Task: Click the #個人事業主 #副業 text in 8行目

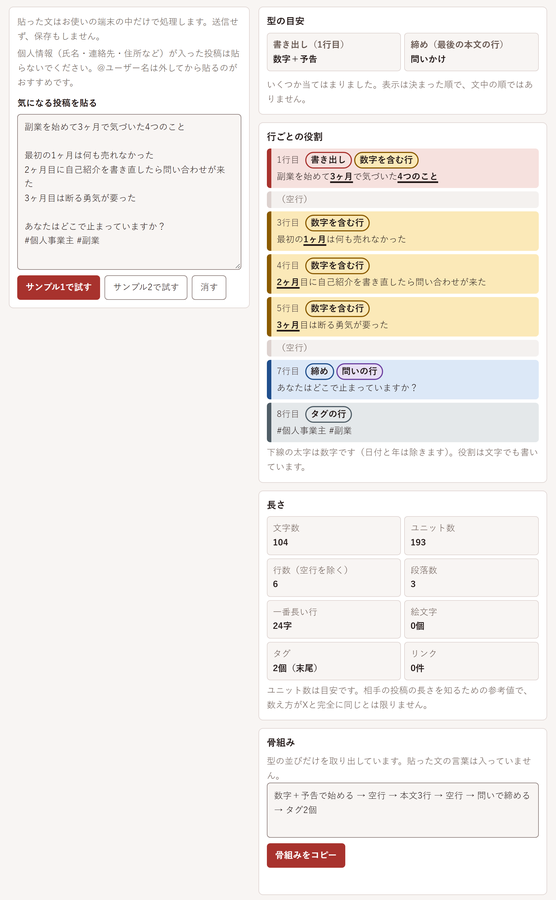Action: pos(314,430)
